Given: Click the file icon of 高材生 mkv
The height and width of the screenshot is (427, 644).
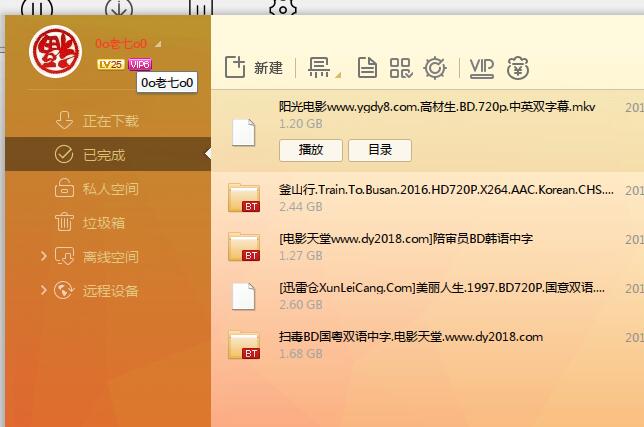Looking at the screenshot, I should [x=244, y=132].
